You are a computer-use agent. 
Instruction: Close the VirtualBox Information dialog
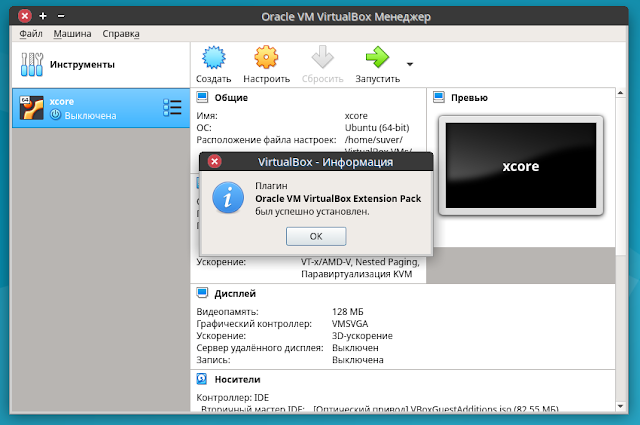click(215, 162)
